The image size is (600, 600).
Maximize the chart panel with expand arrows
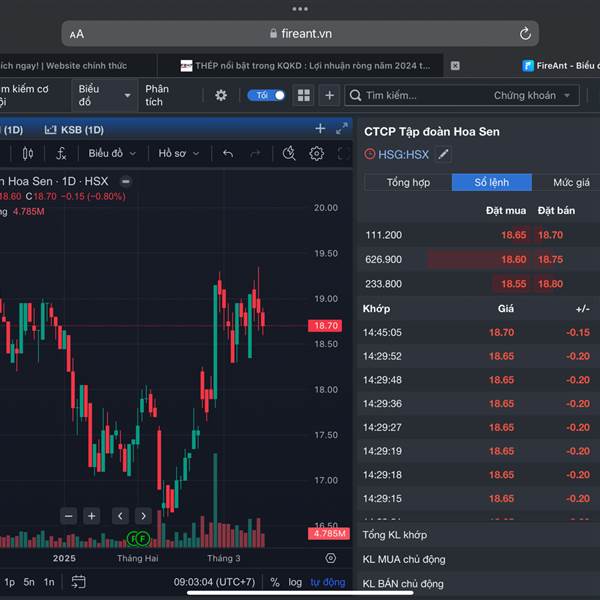point(342,129)
